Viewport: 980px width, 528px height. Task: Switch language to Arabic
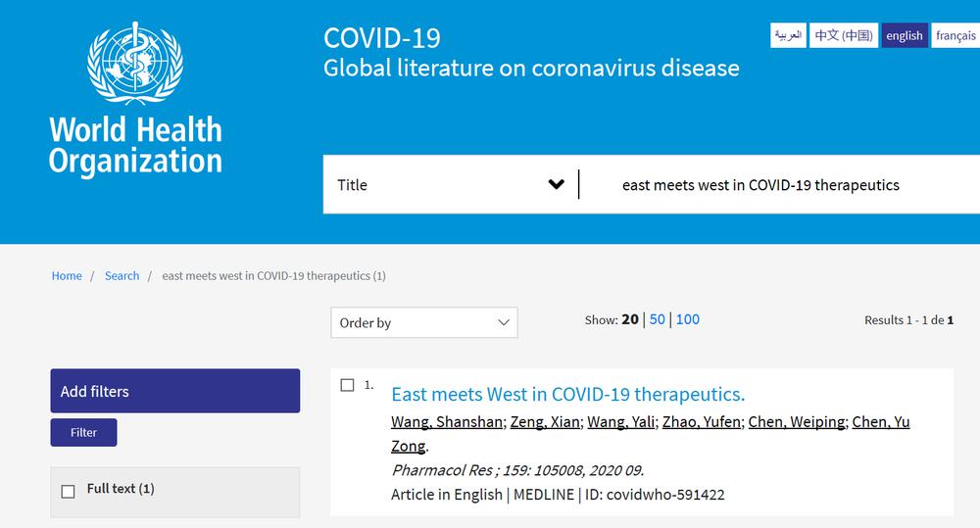point(788,35)
